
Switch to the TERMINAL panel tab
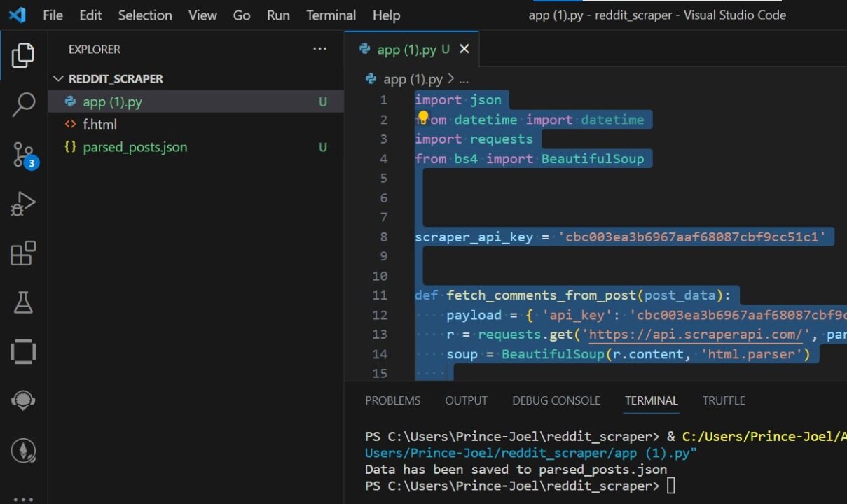(651, 400)
